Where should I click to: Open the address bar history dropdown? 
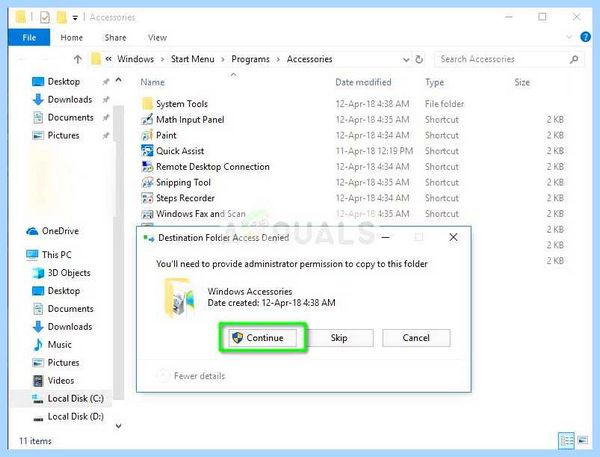coord(406,60)
